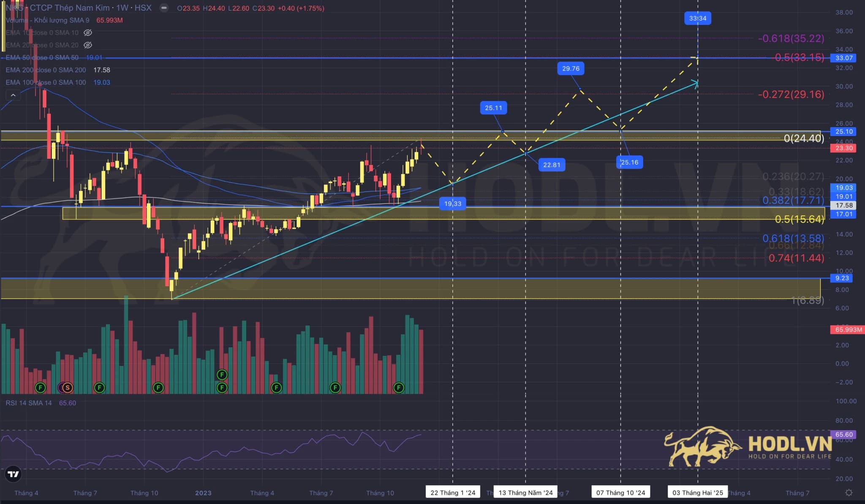This screenshot has height=504, width=865.
Task: Click the 03 Tháng Hai '25 date label
Action: pos(697,493)
